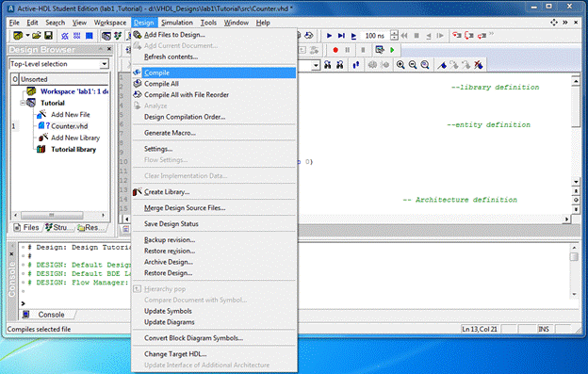Switch to the Structure tab
Screen dimensions: 588x374
pos(58,227)
